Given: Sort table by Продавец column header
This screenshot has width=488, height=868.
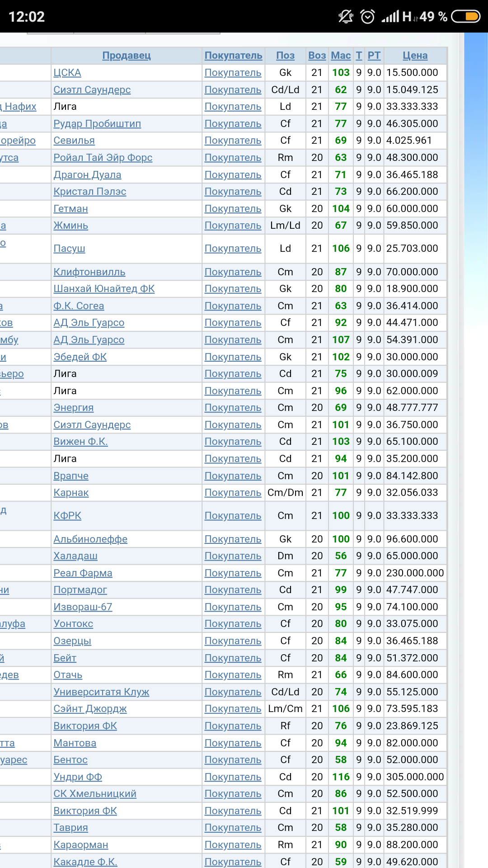Looking at the screenshot, I should coord(126,56).
